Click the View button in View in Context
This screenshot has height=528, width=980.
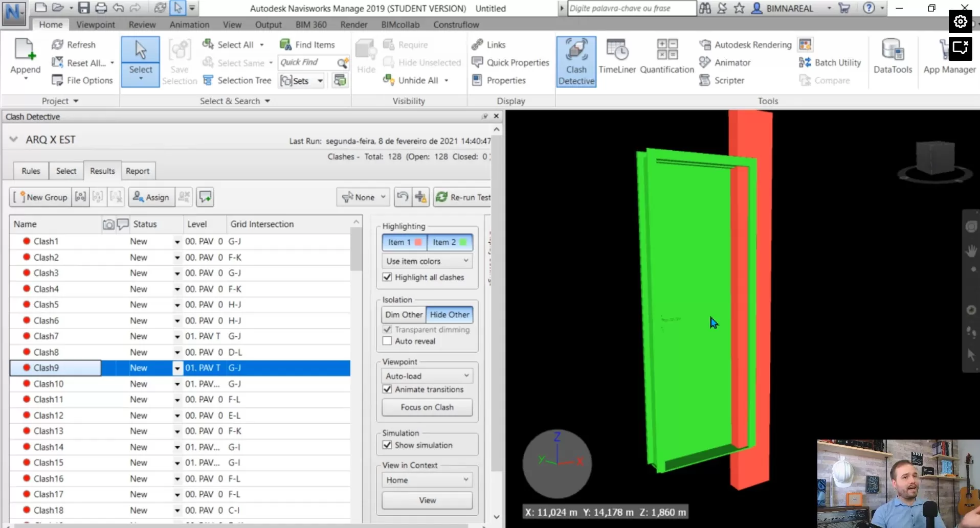click(x=427, y=500)
